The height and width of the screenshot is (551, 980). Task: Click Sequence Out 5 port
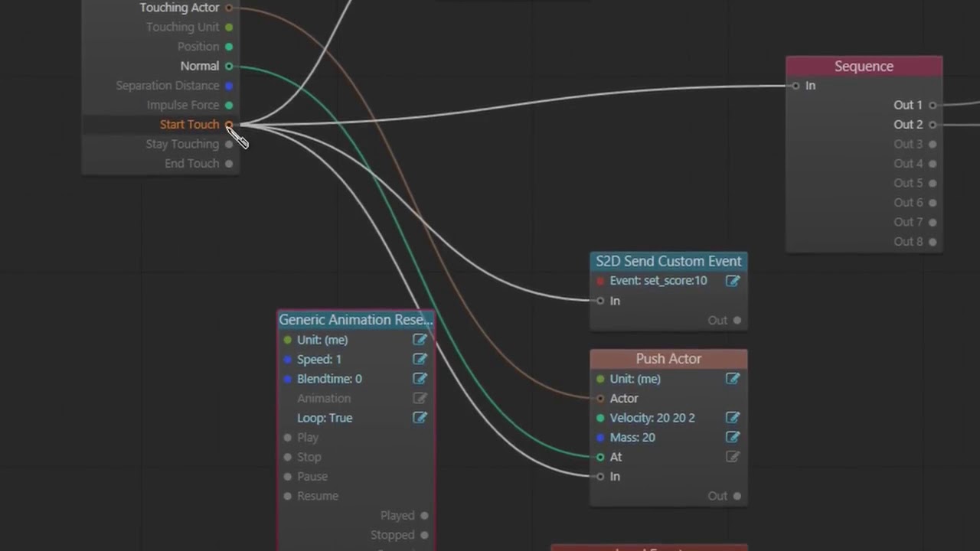tap(933, 183)
